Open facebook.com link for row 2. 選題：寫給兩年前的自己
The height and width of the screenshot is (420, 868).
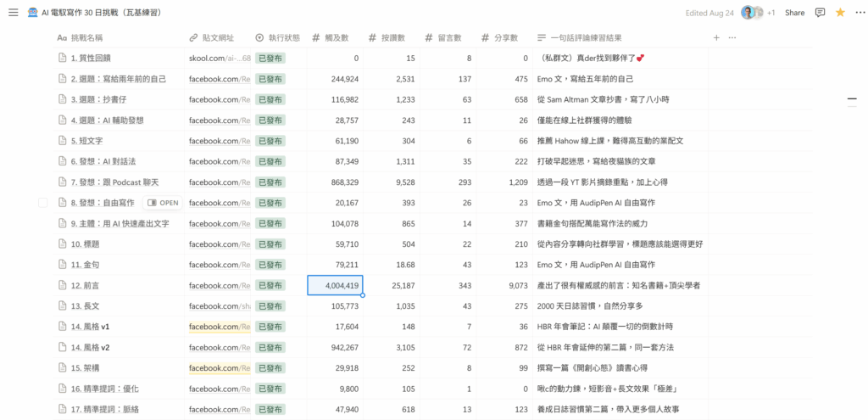point(220,79)
